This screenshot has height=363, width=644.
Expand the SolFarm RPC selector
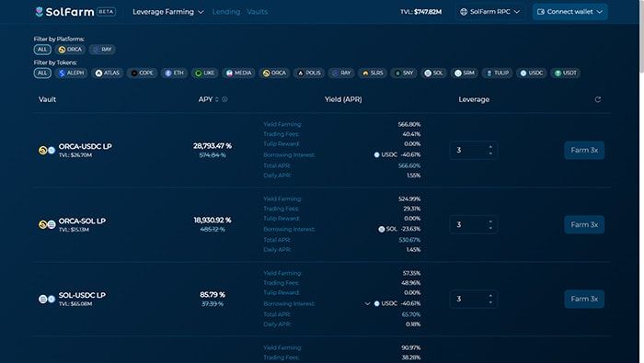(x=490, y=12)
